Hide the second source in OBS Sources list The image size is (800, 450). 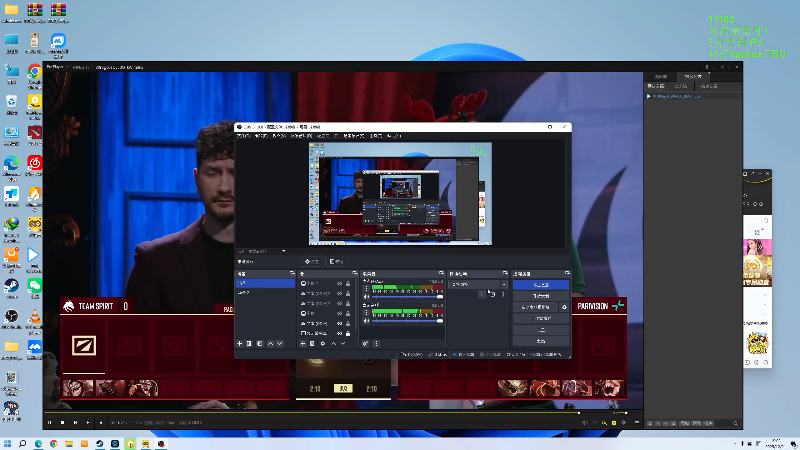coord(339,293)
